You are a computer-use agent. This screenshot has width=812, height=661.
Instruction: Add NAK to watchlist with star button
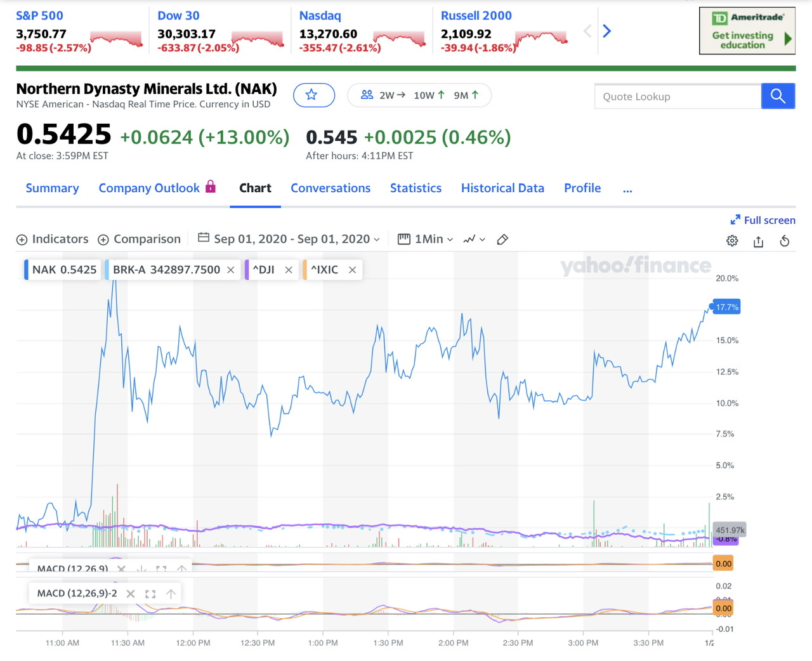click(314, 95)
